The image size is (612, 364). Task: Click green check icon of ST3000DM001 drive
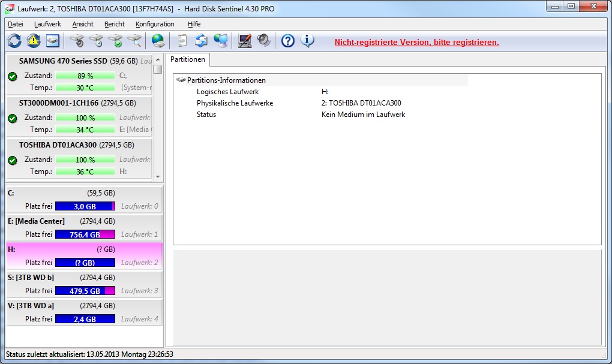coord(13,118)
